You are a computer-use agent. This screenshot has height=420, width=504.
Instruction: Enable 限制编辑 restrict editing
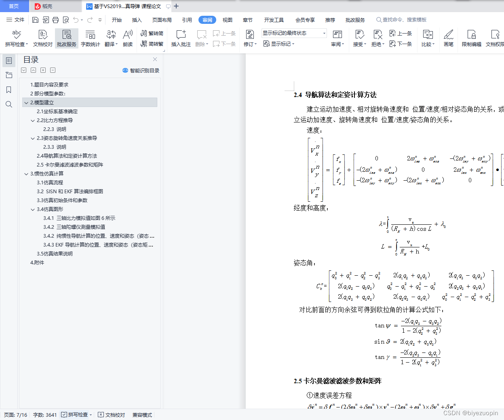pyautogui.click(x=472, y=38)
